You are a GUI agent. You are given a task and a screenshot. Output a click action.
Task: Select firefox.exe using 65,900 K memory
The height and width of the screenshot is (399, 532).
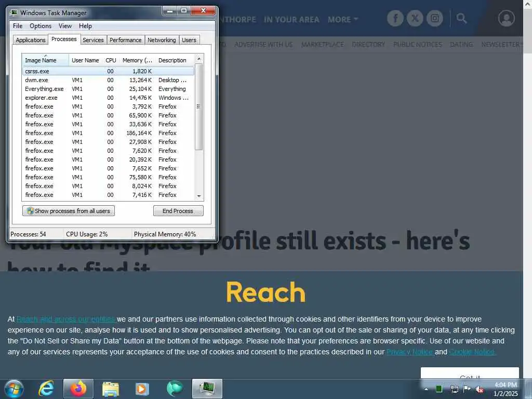[108, 115]
